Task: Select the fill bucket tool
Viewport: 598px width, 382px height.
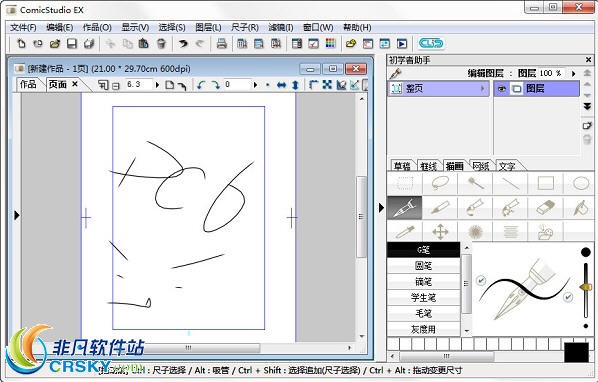Action: (580, 208)
